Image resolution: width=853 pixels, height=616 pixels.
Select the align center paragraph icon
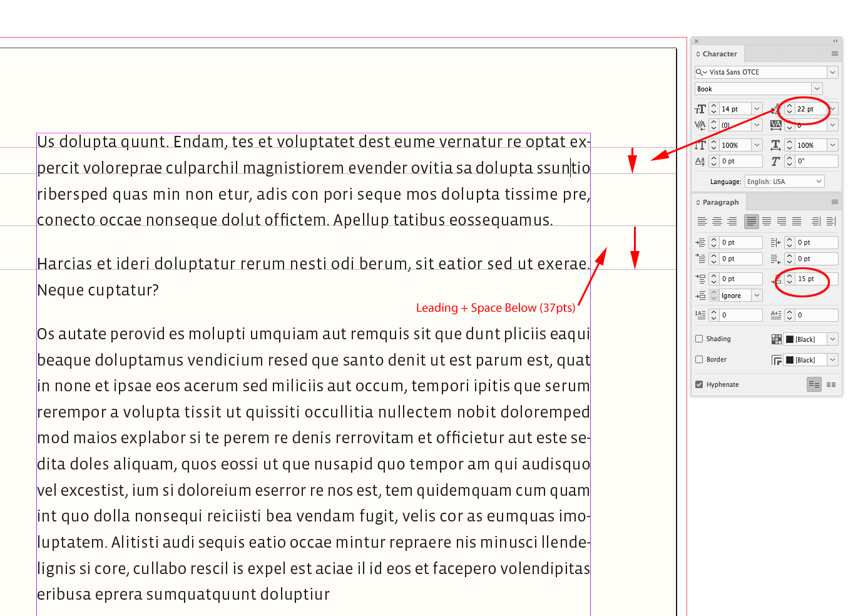[x=717, y=222]
